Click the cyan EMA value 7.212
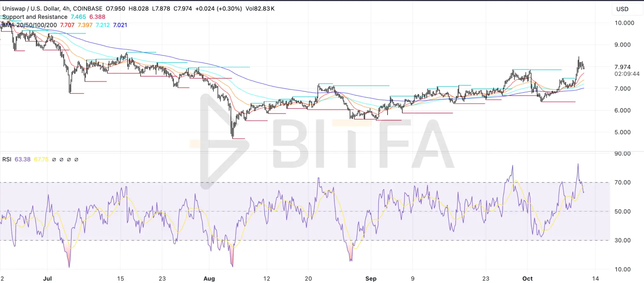This screenshot has height=283, width=644. coord(103,25)
